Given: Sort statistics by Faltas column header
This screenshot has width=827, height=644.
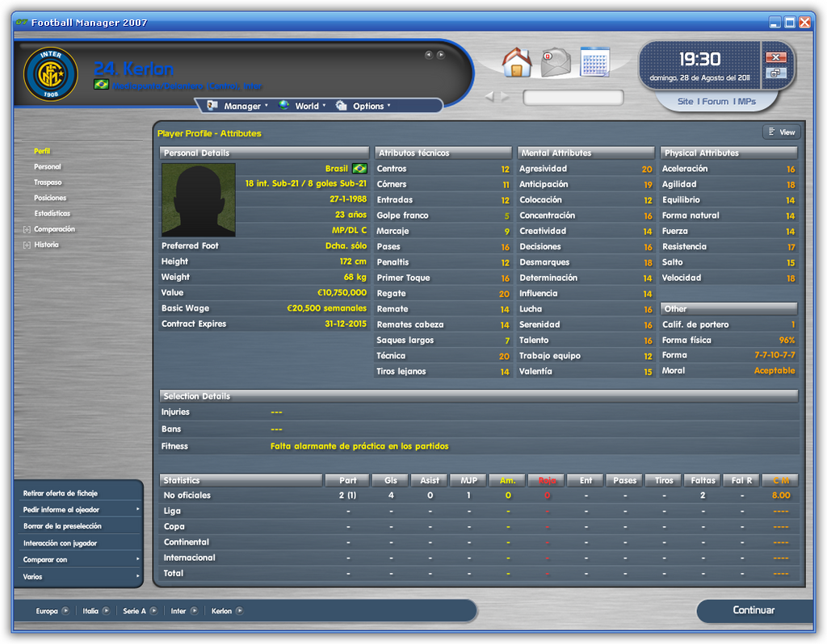Looking at the screenshot, I should [703, 480].
